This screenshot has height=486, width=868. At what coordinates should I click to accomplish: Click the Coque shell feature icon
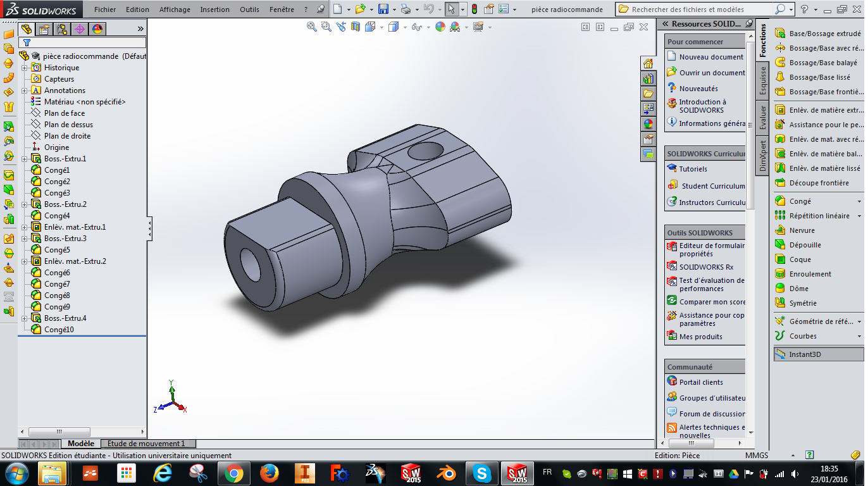780,259
